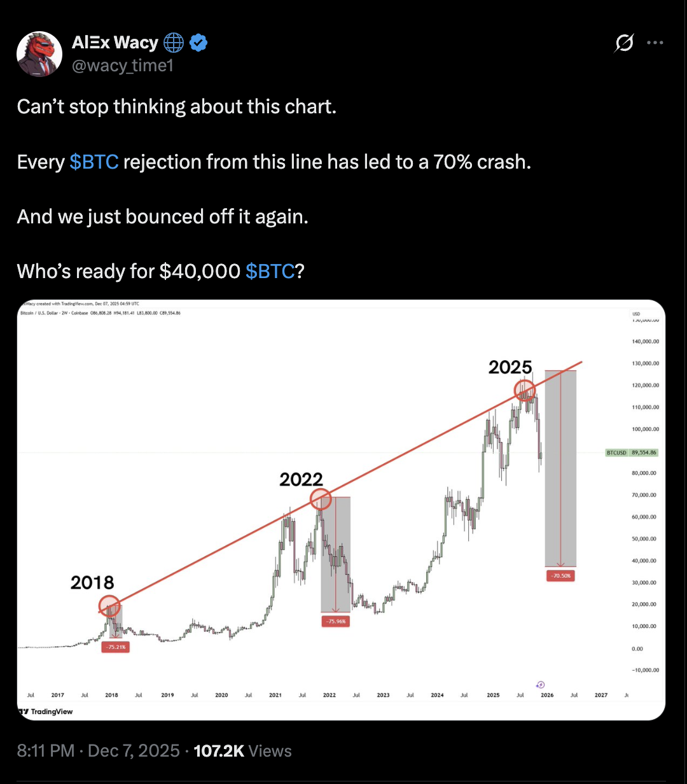Screen dimensions: 687x784
Task: Expand the Coinbase ticker details in the chart header
Action: (80, 312)
